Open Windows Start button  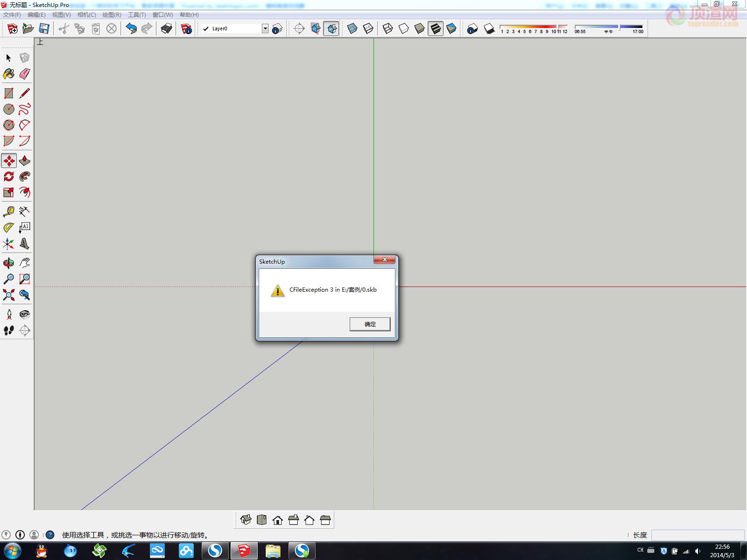click(12, 551)
